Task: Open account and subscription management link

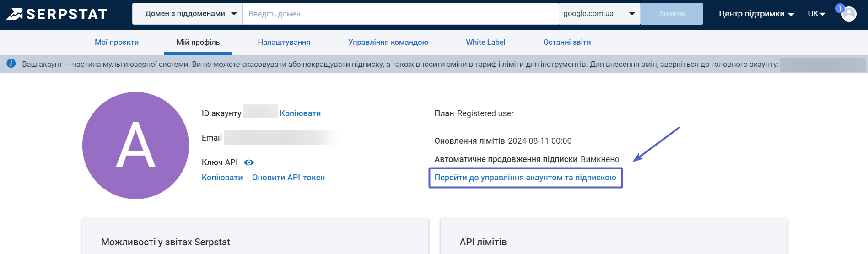Action: tap(525, 178)
